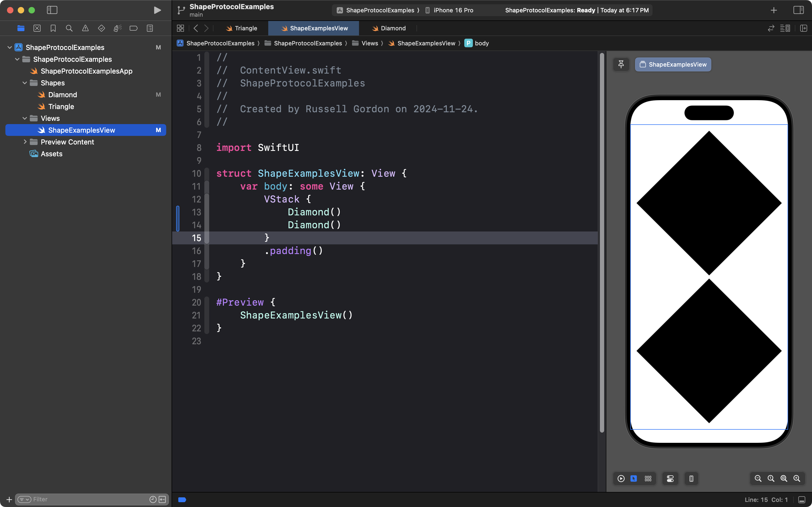The image size is (812, 507).
Task: Toggle the navigator sidebar visibility
Action: [x=52, y=10]
